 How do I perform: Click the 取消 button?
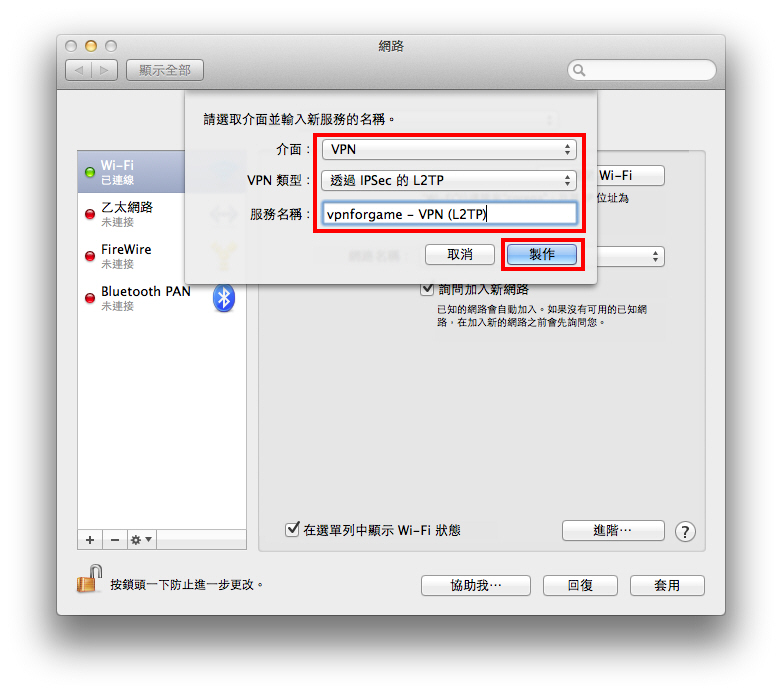tap(460, 254)
